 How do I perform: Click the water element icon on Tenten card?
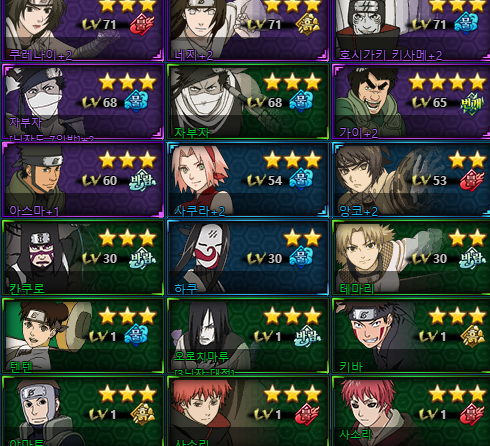[x=136, y=335]
